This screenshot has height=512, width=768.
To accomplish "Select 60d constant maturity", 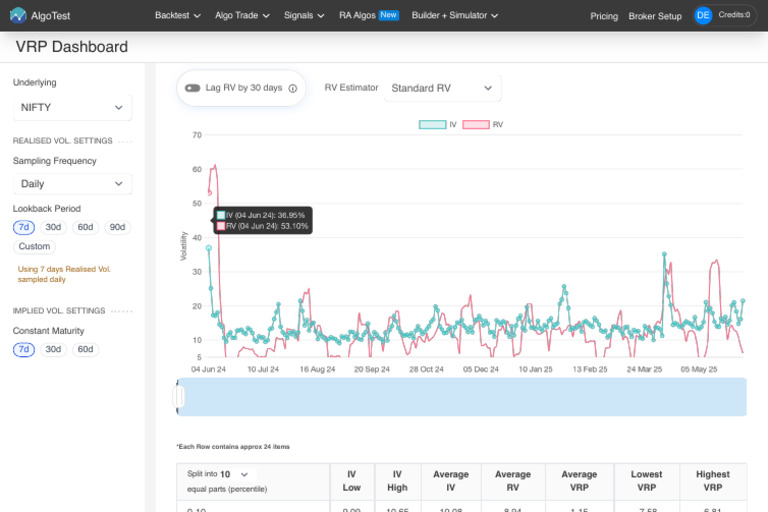I will tap(85, 349).
